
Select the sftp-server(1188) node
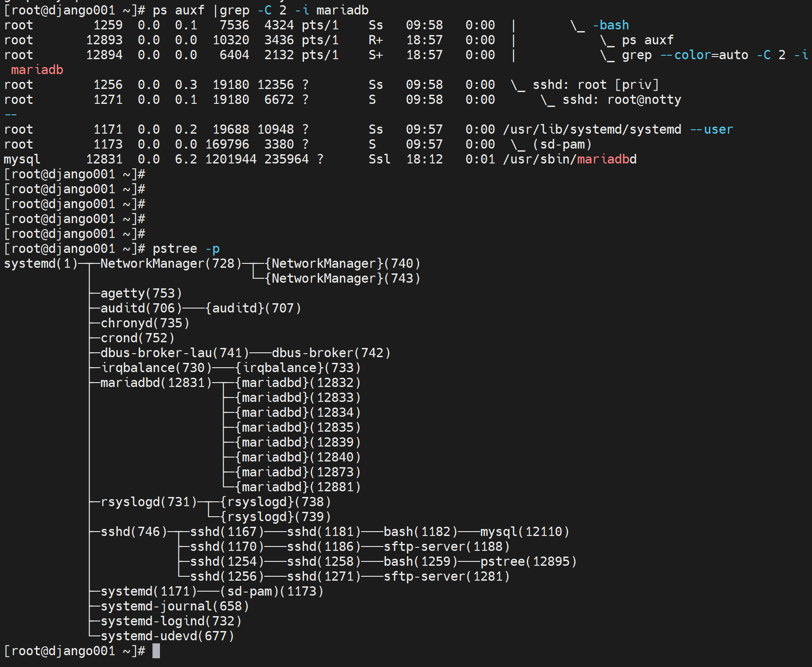coord(447,546)
